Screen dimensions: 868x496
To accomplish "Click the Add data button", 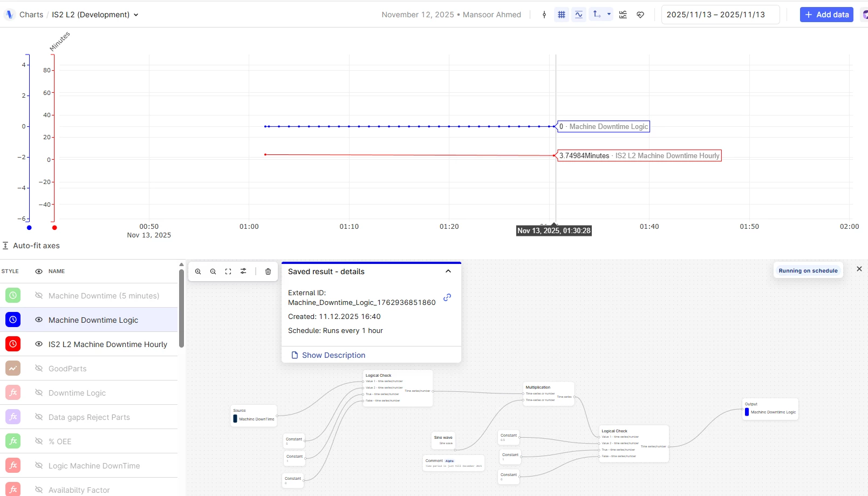I will click(826, 15).
